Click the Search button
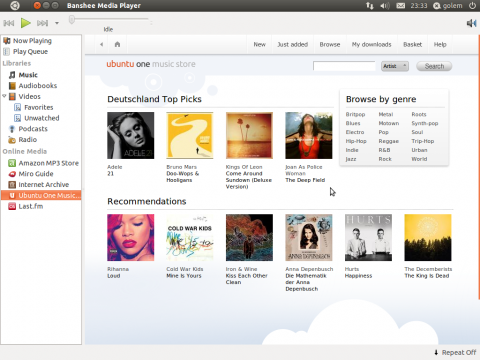 (434, 66)
